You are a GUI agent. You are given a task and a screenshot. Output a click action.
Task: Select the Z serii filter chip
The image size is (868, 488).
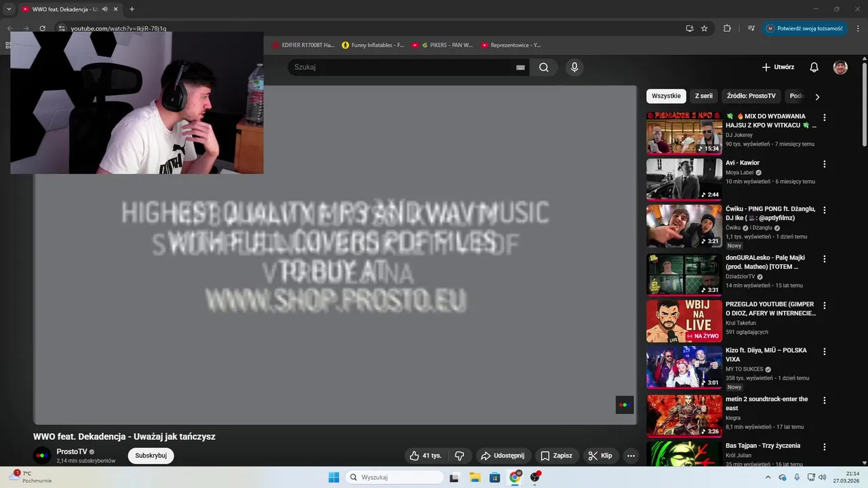point(704,96)
